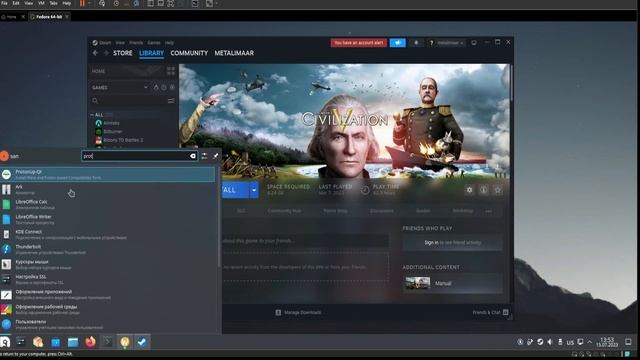
Task: Click the library search box
Action: tap(128, 100)
